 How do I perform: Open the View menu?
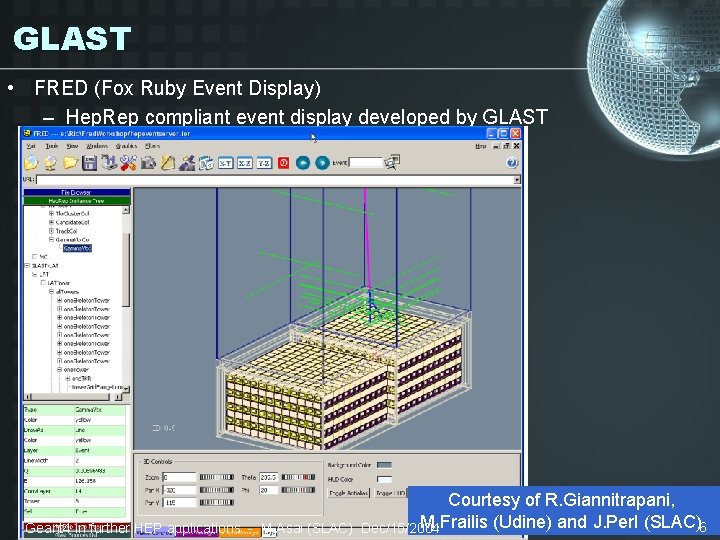73,146
